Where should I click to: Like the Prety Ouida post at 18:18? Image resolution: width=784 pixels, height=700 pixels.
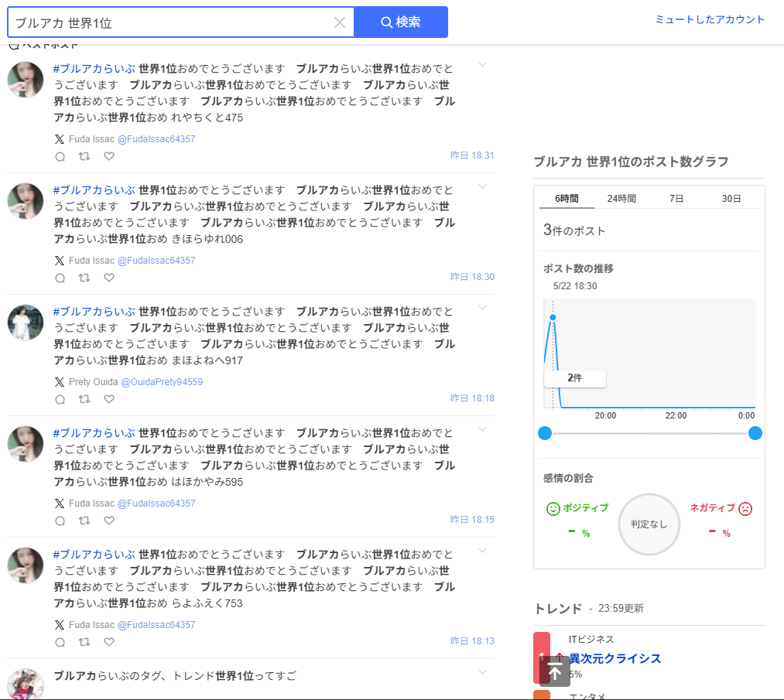point(109,399)
